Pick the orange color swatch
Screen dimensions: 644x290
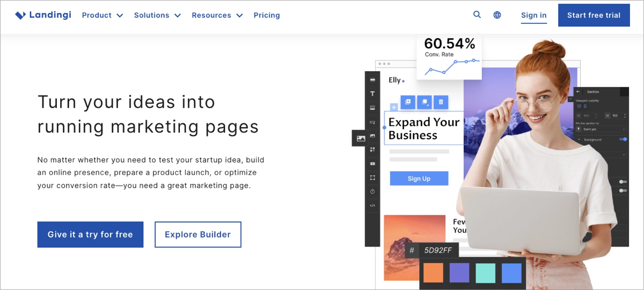[433, 273]
